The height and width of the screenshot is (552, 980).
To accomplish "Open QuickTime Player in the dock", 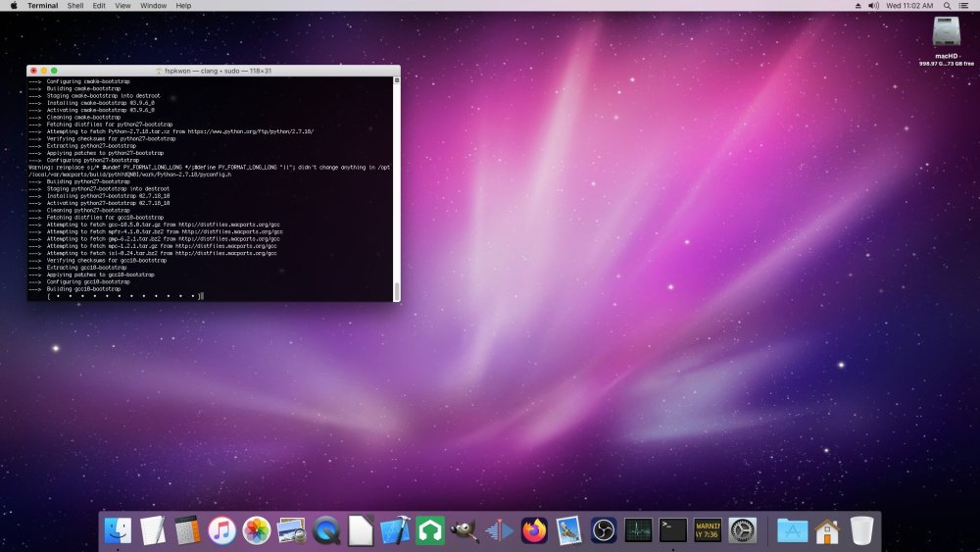I will pos(326,530).
